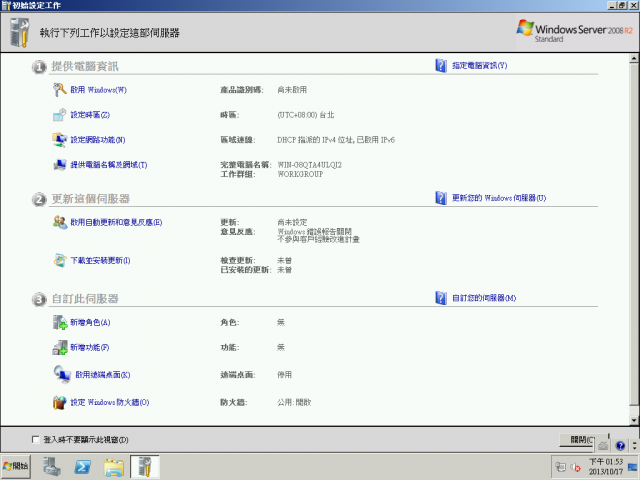640x480 pixels.
Task: Click the WORKGROUP value text
Action: click(x=300, y=174)
